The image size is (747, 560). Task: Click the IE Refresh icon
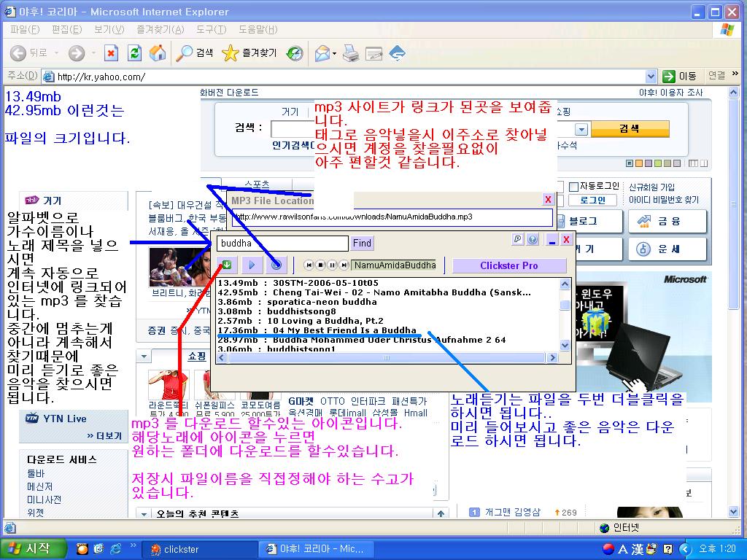(x=135, y=52)
